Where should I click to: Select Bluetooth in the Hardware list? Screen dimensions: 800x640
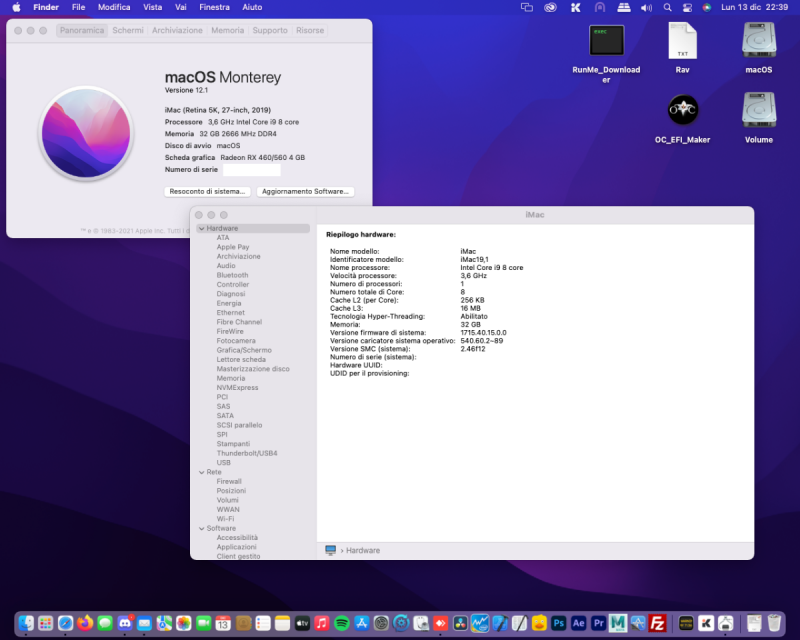[232, 275]
